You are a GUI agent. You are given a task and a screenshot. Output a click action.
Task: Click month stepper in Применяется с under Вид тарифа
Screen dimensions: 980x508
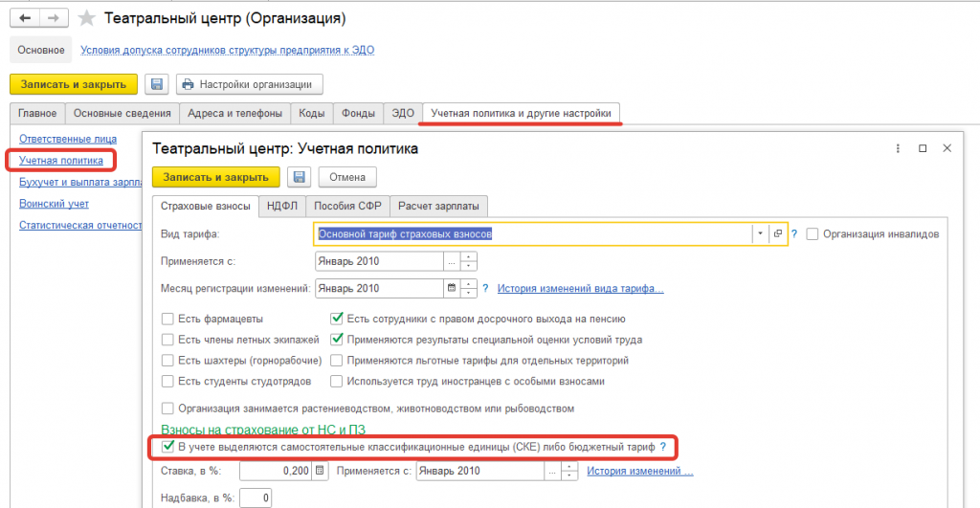[x=468, y=261]
